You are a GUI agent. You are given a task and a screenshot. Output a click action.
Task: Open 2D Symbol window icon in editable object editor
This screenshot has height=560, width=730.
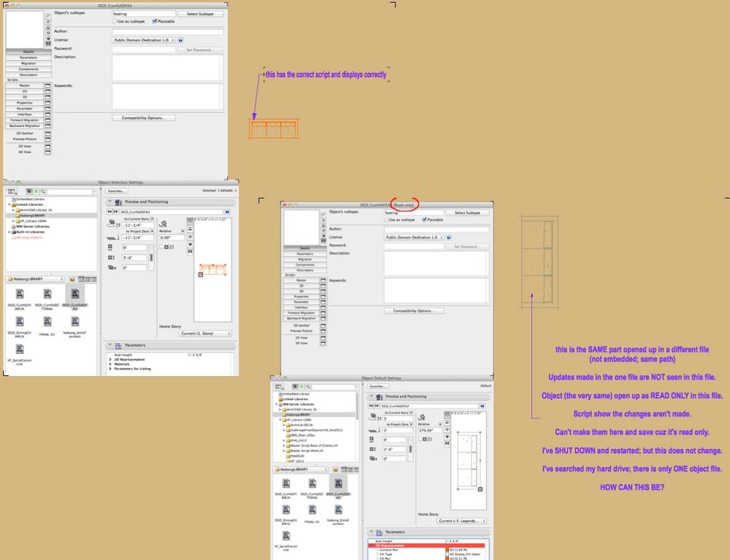pos(48,134)
